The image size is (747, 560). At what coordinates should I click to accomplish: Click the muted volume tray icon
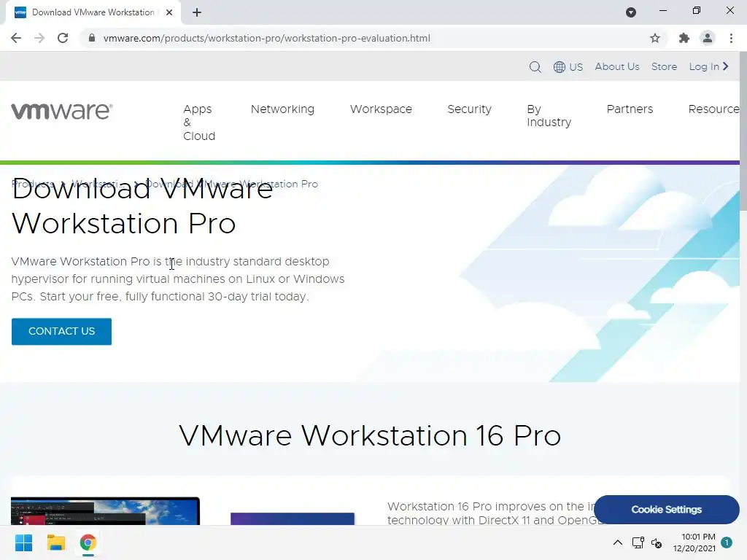(x=657, y=542)
